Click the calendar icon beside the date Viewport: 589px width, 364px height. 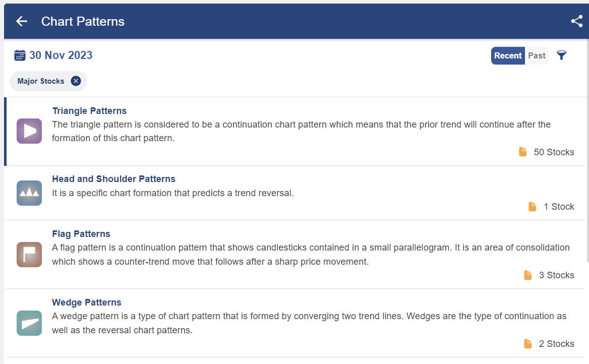(20, 55)
